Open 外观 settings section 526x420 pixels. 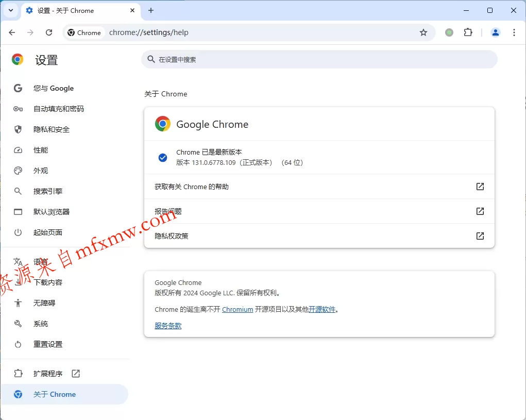pyautogui.click(x=65, y=171)
